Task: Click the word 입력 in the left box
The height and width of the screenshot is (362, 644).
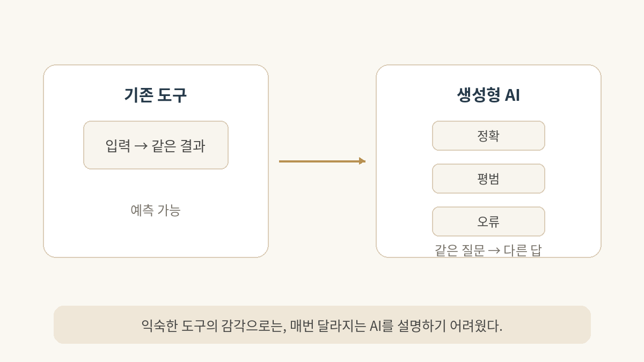Action: 118,146
